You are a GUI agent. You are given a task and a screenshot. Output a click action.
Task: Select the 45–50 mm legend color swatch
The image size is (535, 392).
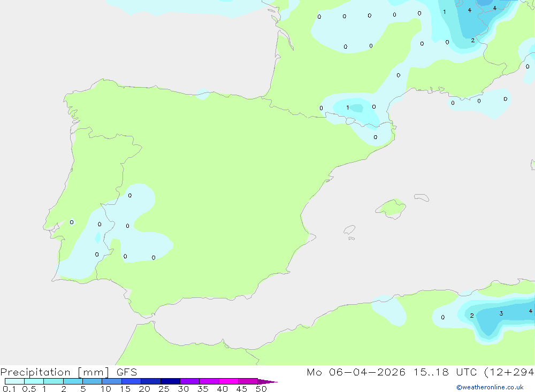248,381
